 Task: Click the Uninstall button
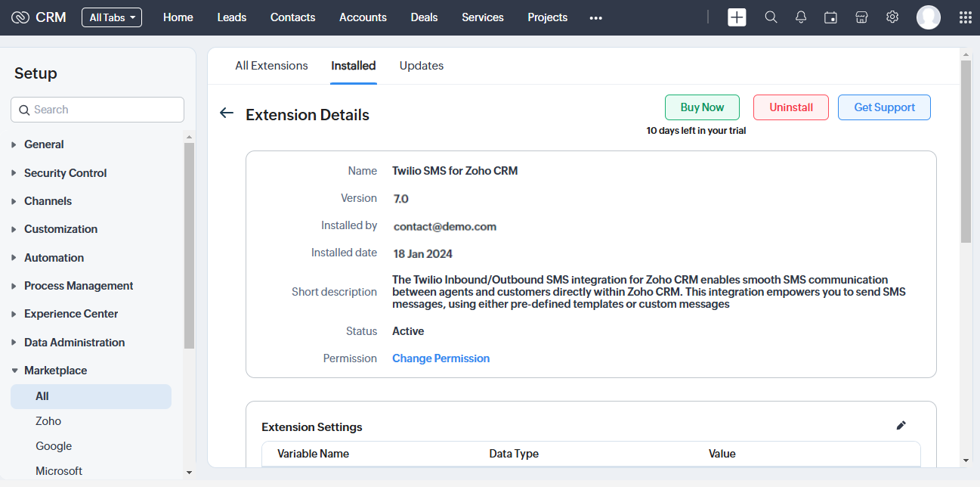click(x=790, y=107)
